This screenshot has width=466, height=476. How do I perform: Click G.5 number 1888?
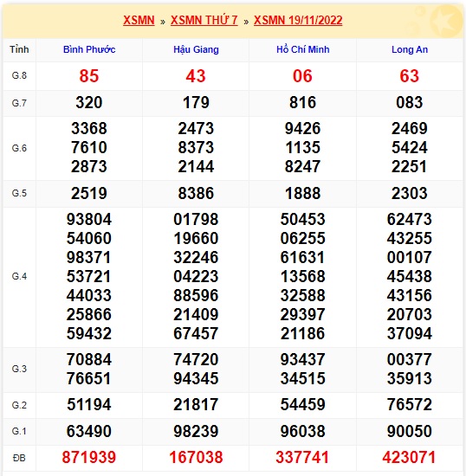pos(302,193)
